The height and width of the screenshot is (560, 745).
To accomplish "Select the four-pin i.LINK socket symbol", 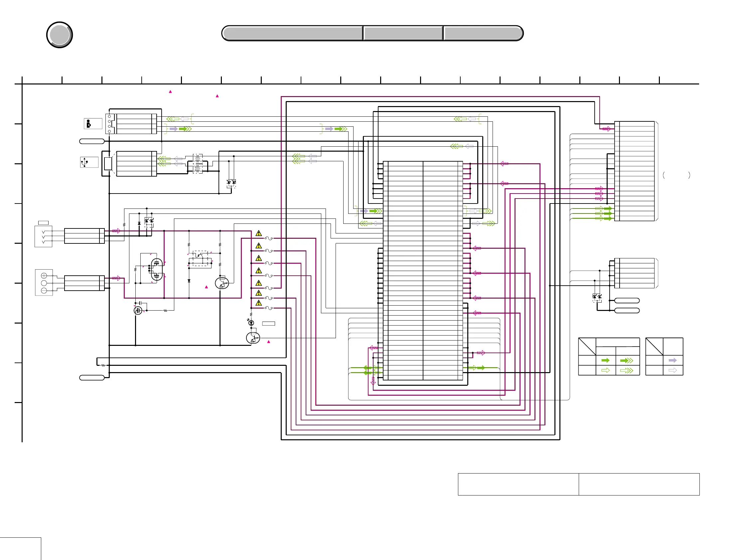I will tap(110, 124).
